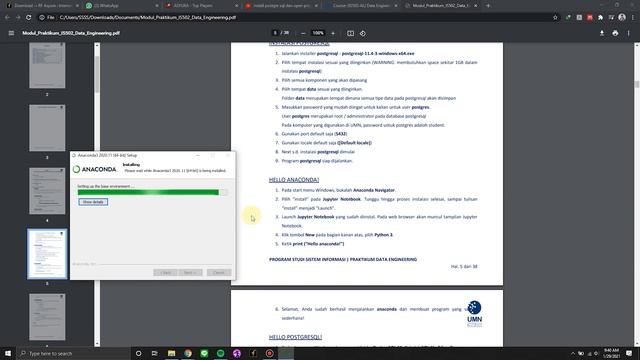Screen dimensions: 640x360
Task: Close the WhatsApp tab
Action: 156,6
